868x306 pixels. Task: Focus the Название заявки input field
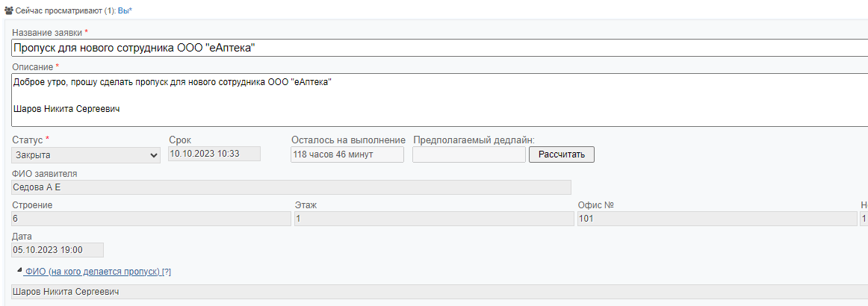[439, 49]
